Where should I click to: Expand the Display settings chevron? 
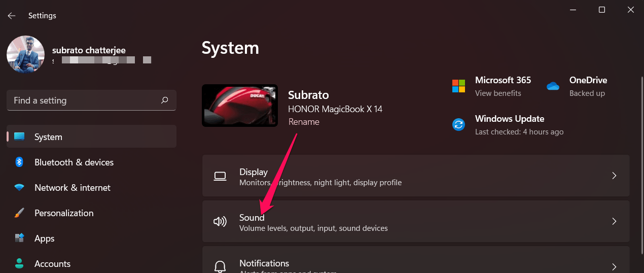pos(614,176)
